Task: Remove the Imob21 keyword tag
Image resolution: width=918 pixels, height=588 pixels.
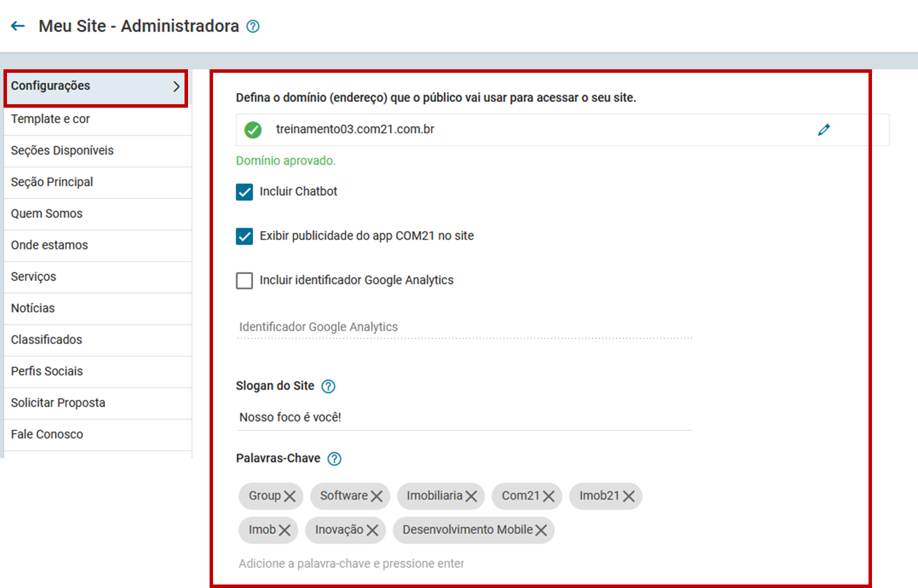Action: (x=629, y=496)
